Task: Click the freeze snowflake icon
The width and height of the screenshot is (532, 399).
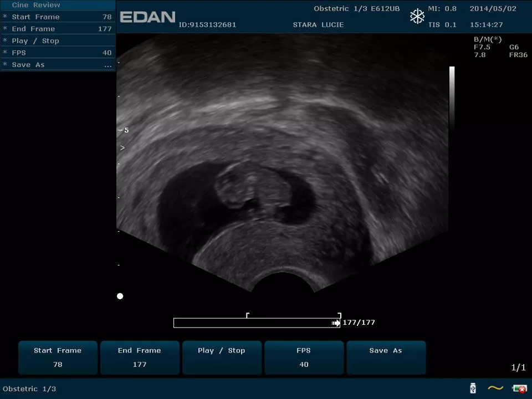Action: (x=417, y=17)
